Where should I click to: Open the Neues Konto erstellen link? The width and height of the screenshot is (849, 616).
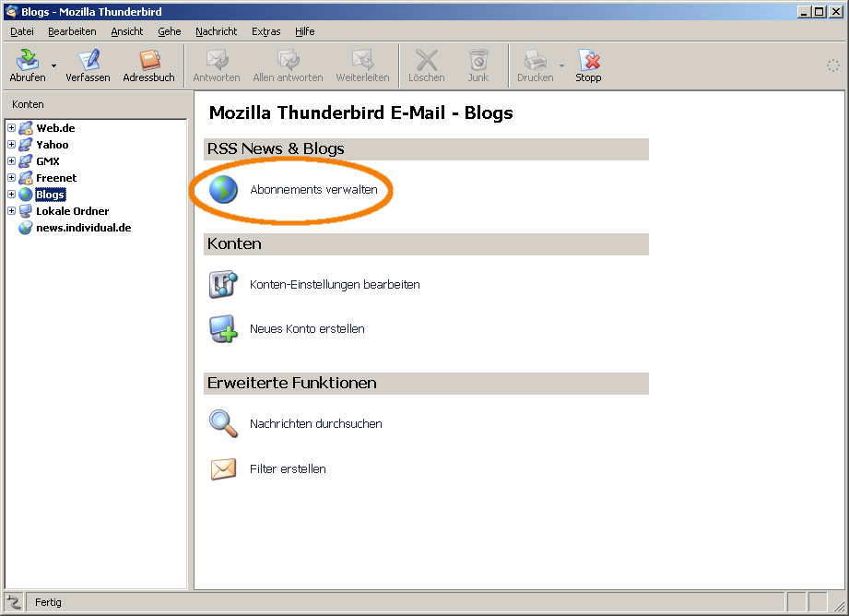(307, 329)
